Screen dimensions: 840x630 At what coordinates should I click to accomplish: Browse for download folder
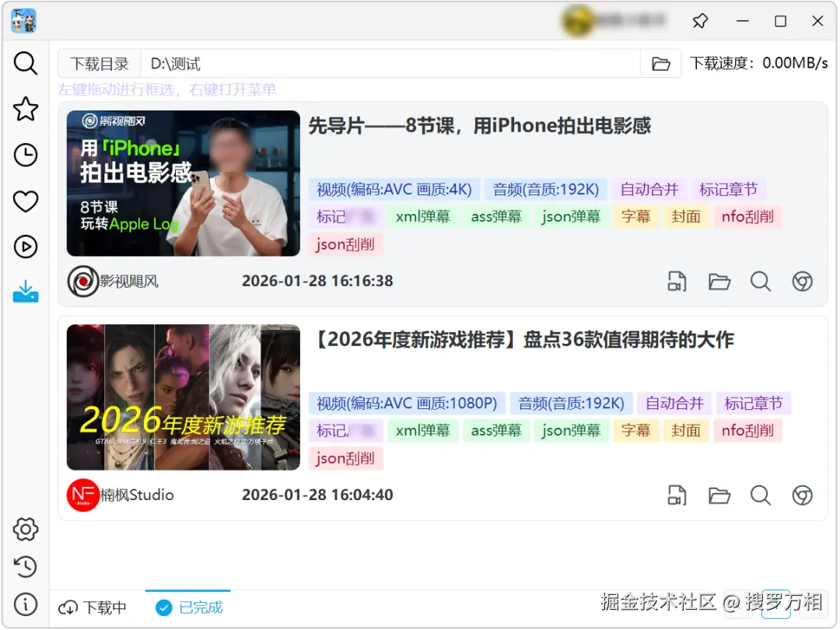pyautogui.click(x=660, y=64)
